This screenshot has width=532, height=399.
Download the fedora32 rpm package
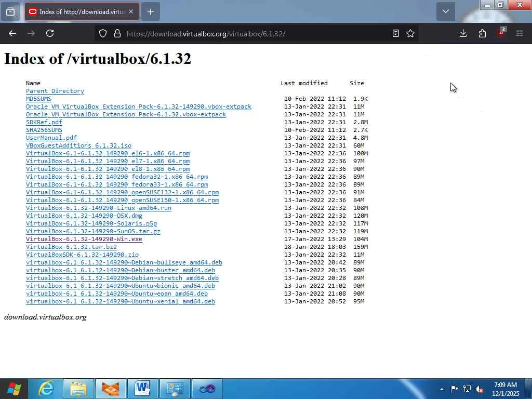[117, 177]
